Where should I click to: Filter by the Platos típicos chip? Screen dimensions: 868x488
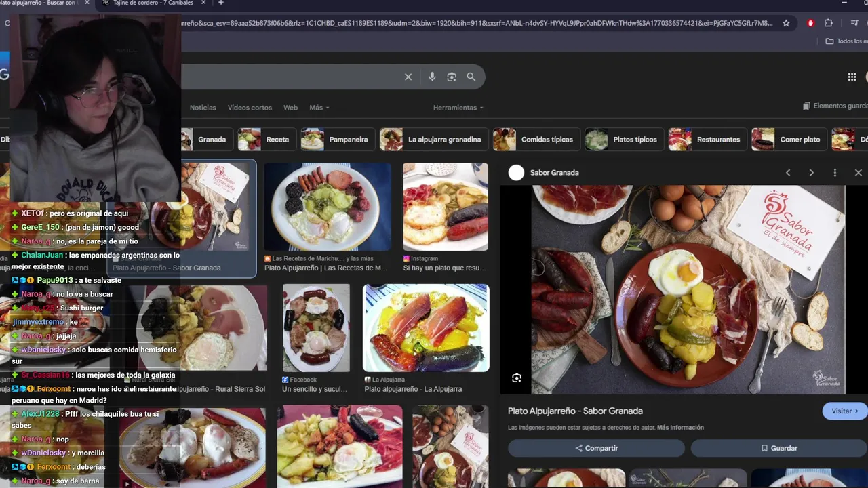(x=624, y=140)
